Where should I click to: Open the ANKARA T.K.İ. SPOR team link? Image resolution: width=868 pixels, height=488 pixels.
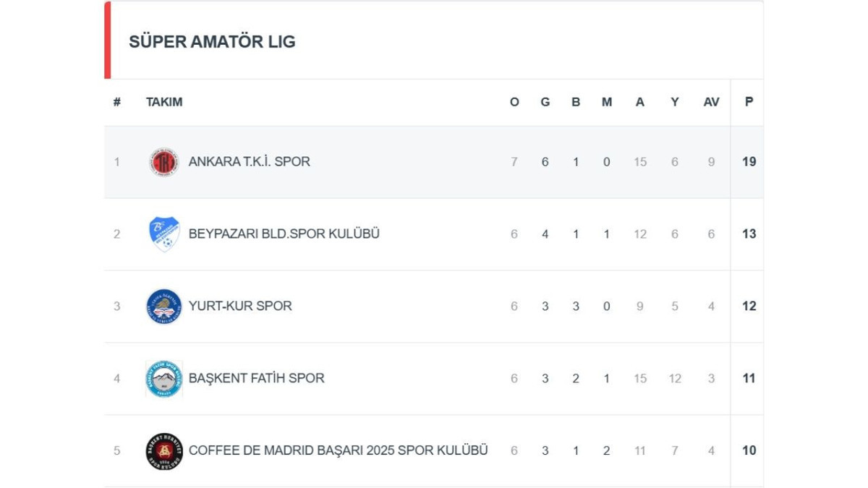point(249,162)
